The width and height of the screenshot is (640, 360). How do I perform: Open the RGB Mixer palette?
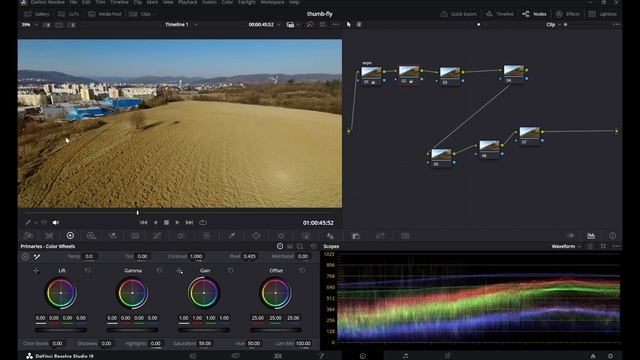tap(113, 236)
